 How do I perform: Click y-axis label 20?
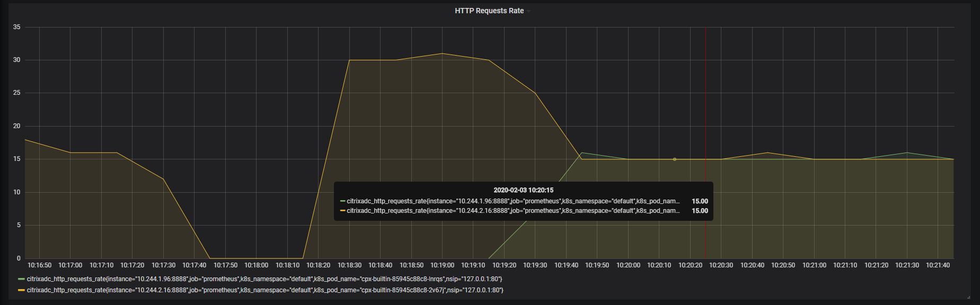[x=17, y=126]
